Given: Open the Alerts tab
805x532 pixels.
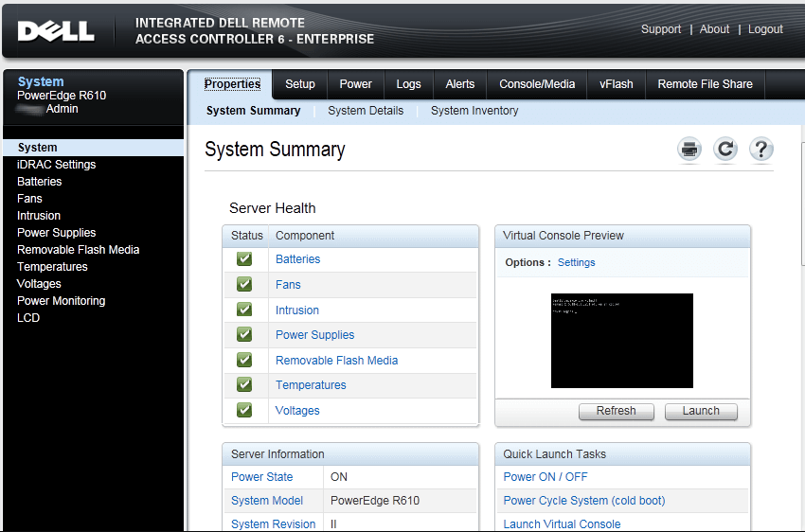Looking at the screenshot, I should (460, 84).
